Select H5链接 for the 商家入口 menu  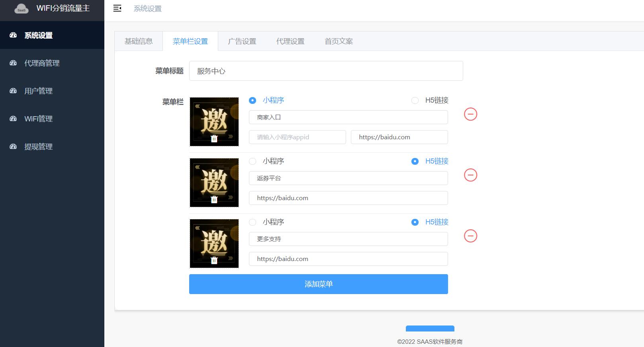click(x=415, y=101)
